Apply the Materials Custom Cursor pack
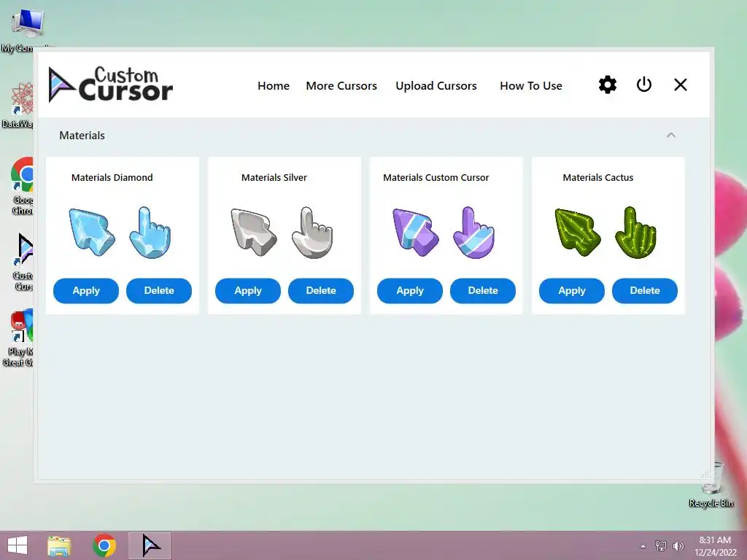747x560 pixels. (410, 290)
